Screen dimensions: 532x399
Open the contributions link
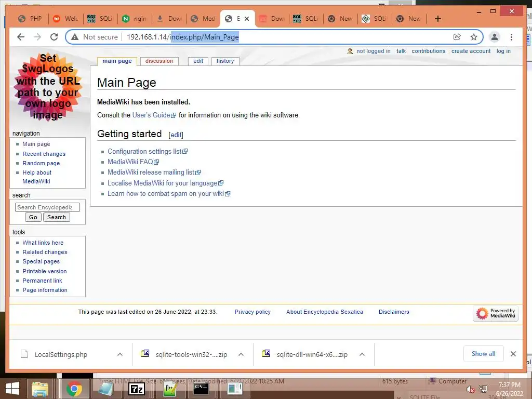point(429,51)
